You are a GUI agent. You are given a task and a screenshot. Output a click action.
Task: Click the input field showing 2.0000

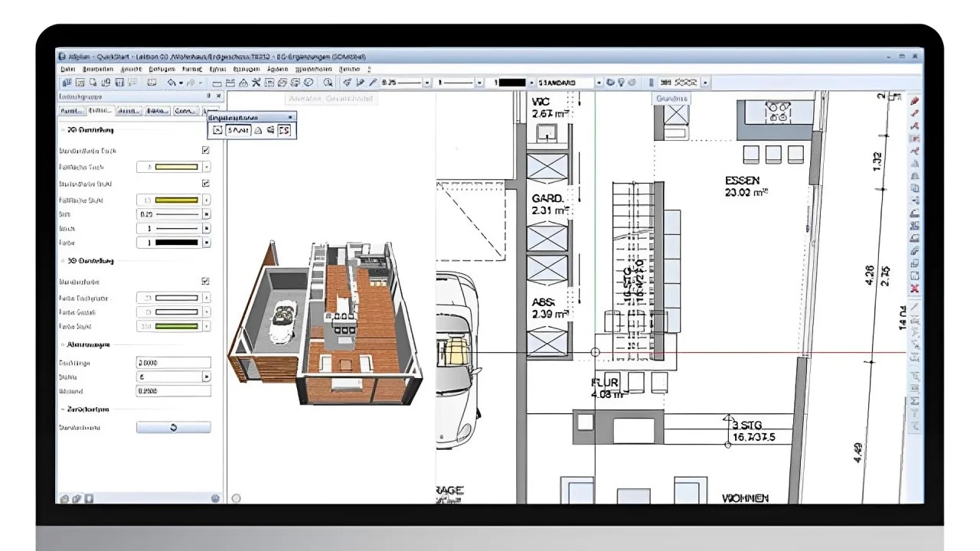173,363
